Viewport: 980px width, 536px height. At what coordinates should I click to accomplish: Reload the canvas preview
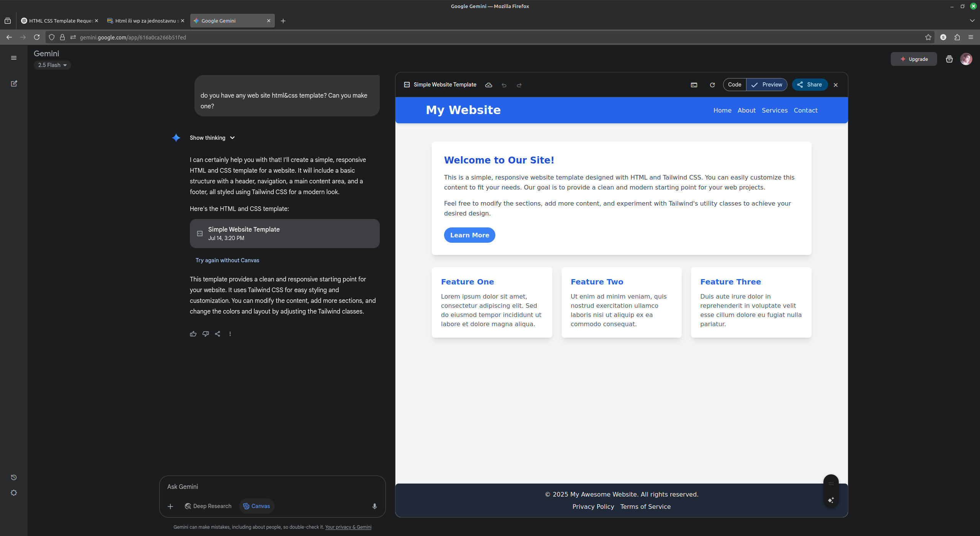[712, 85]
